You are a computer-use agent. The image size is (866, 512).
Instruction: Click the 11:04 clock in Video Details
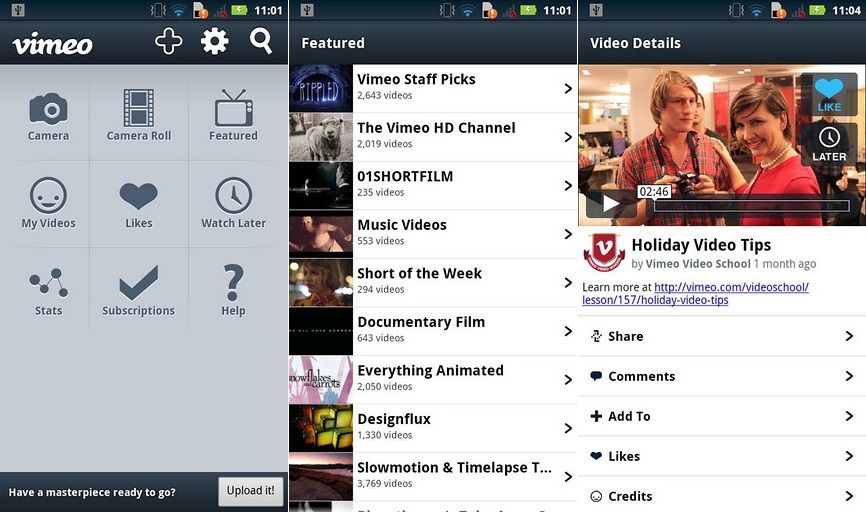point(846,10)
